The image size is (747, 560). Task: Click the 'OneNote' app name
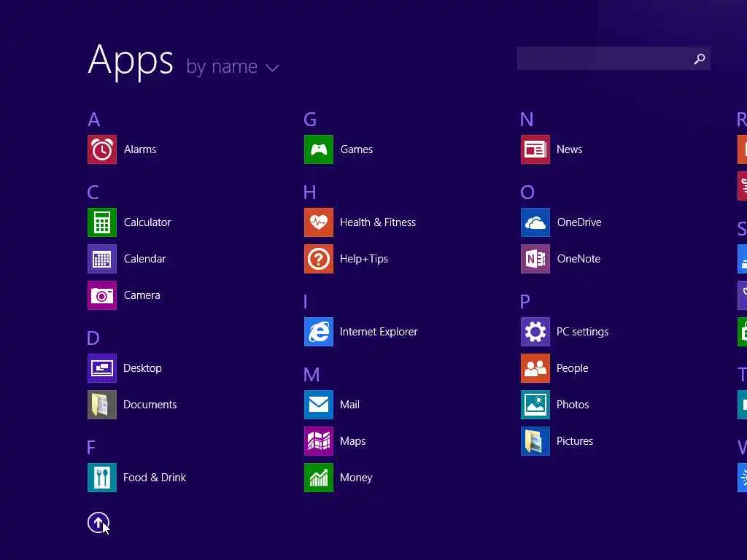(578, 259)
